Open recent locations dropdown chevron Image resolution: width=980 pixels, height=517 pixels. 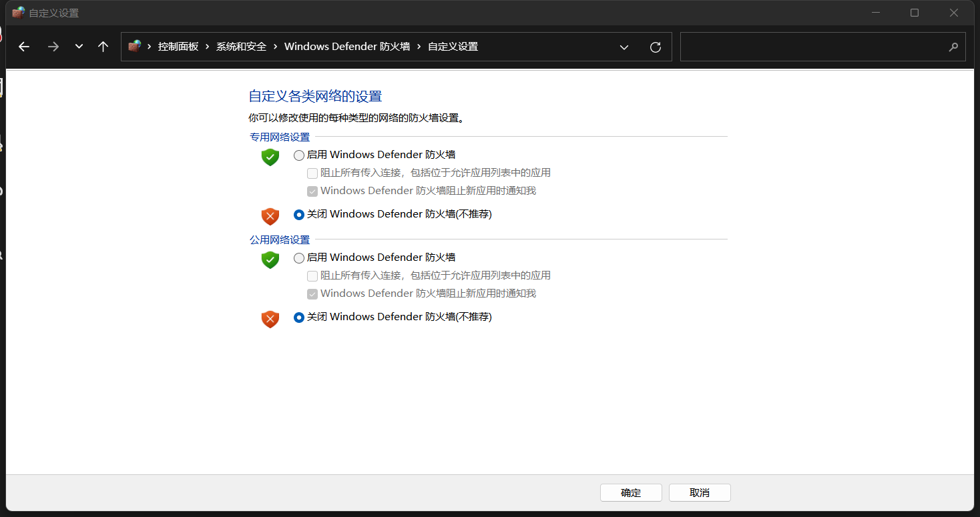[79, 47]
